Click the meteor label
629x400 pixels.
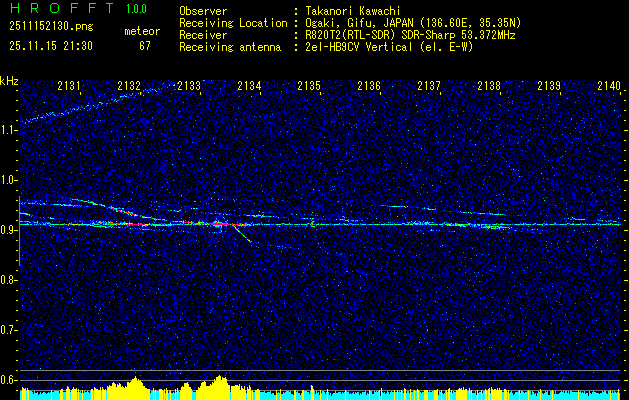tap(142, 31)
